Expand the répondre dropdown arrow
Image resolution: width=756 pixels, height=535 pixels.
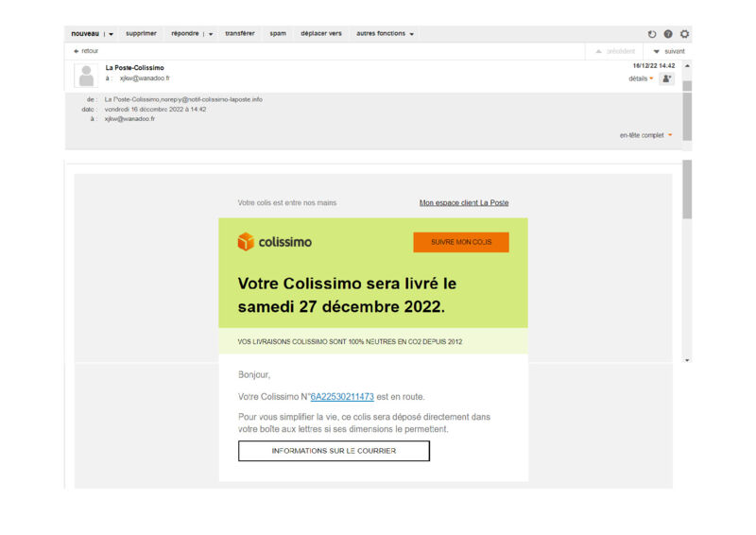tap(211, 34)
